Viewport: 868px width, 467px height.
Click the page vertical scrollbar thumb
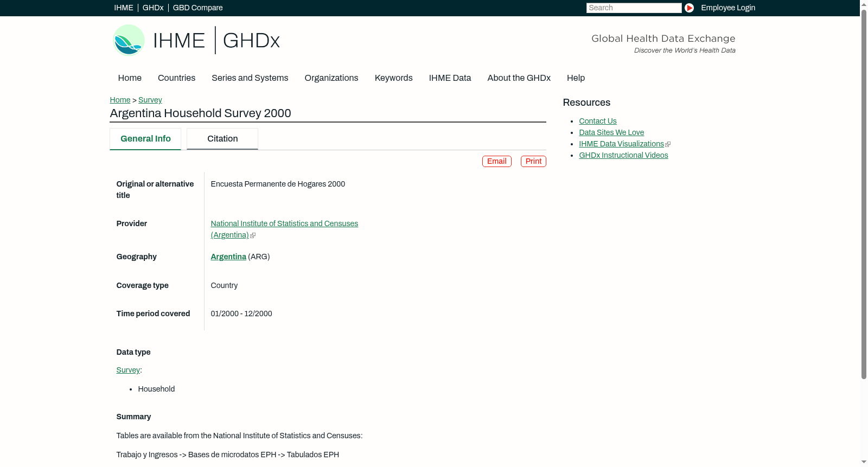(x=864, y=194)
